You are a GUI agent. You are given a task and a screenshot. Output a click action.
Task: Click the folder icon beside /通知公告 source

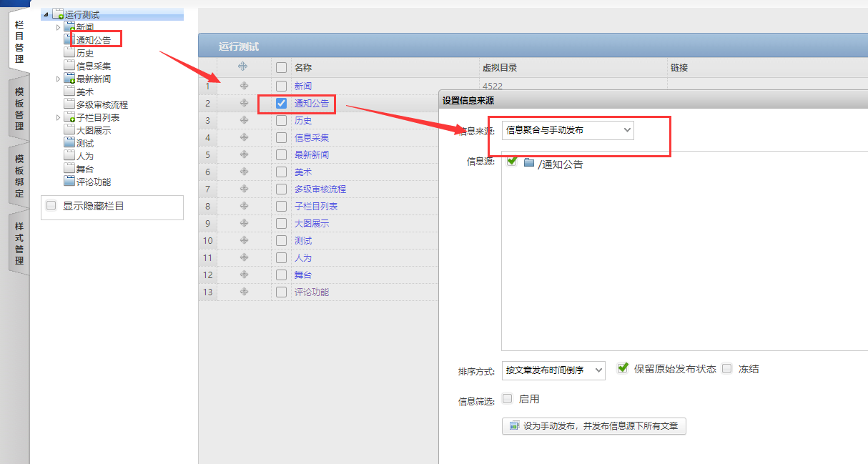click(529, 163)
